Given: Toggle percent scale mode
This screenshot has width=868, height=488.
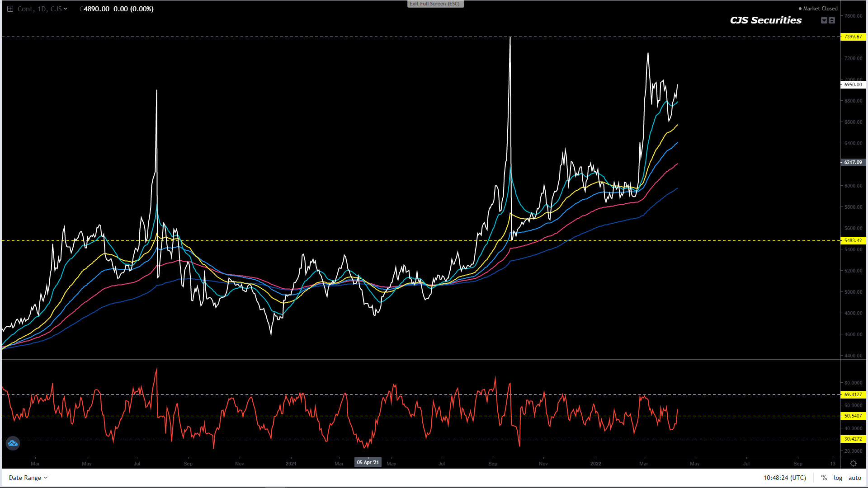Looking at the screenshot, I should [x=824, y=478].
